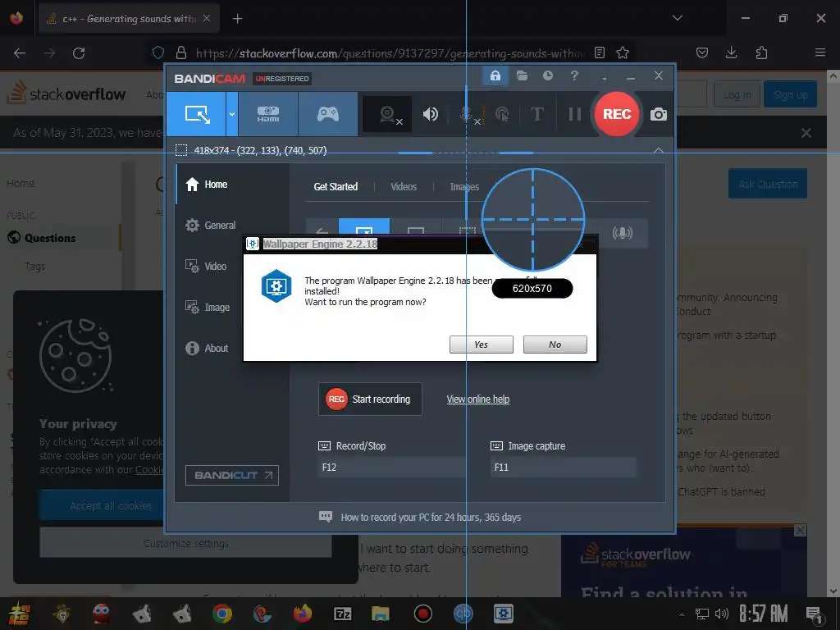
Task: Open the 24 hours recording tip link
Action: click(431, 517)
